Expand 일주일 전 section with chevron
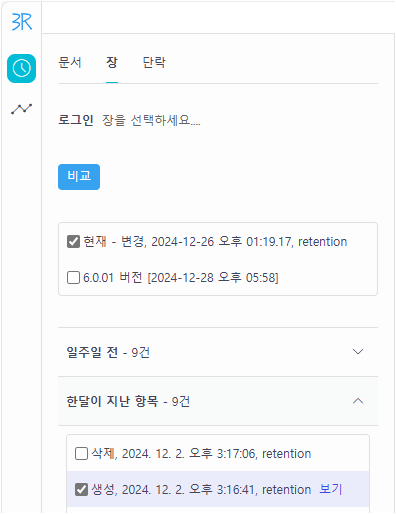396x514 pixels. (358, 352)
